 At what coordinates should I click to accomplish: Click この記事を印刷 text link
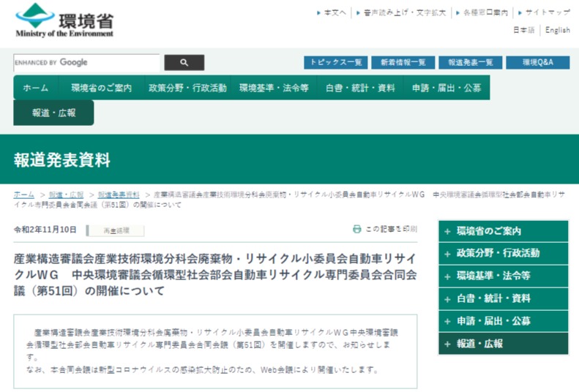[392, 230]
